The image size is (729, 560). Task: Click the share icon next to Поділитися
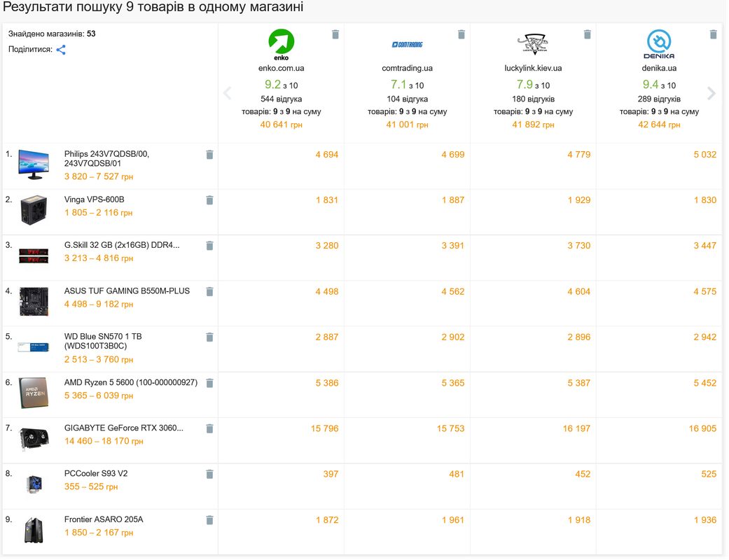[61, 50]
